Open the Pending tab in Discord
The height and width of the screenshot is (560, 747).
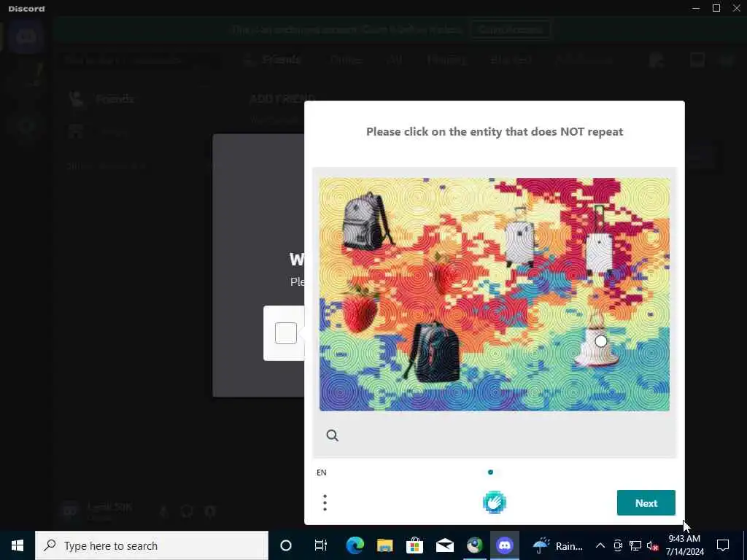[446, 60]
